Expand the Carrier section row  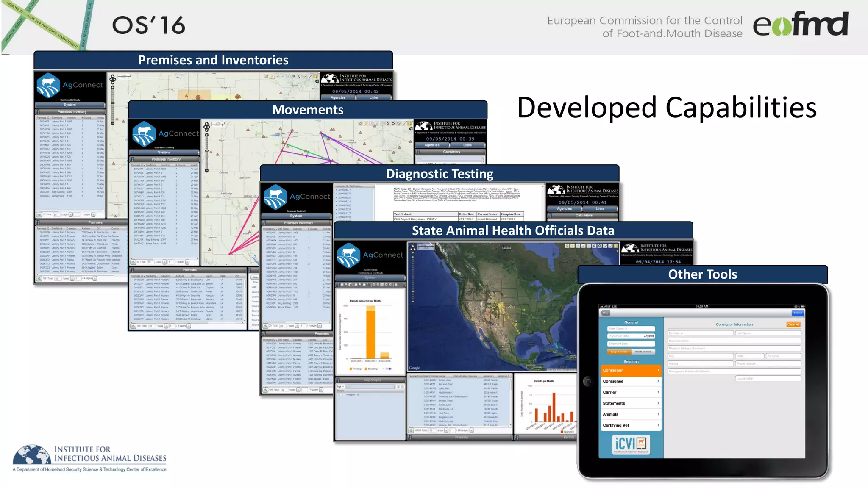coord(631,392)
